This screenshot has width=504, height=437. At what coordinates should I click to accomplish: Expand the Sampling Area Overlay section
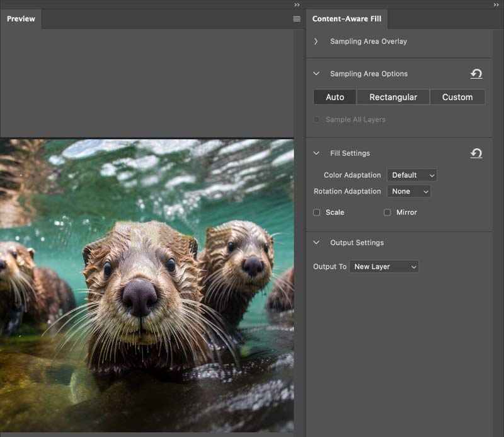pyautogui.click(x=316, y=41)
